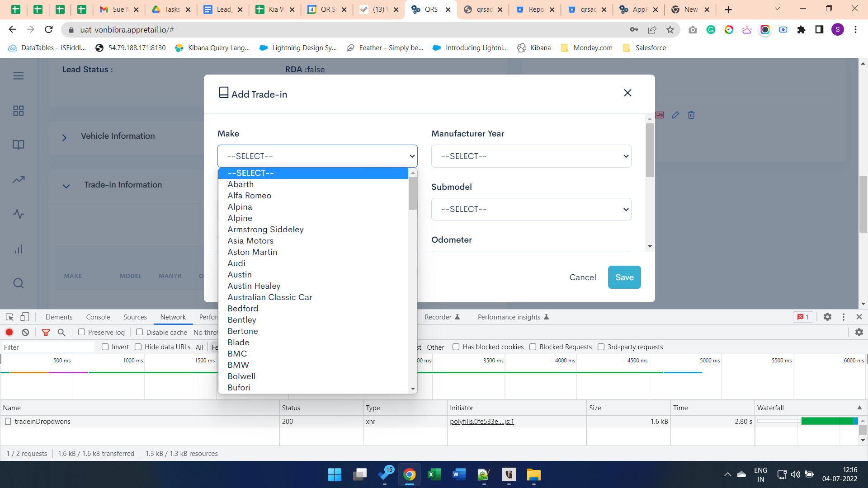Open the sidebar hamburger menu

pyautogui.click(x=19, y=76)
